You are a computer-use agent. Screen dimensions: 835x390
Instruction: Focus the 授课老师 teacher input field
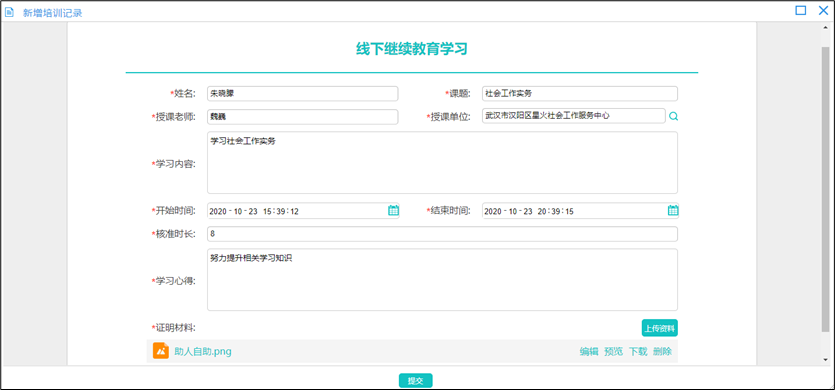(x=302, y=117)
